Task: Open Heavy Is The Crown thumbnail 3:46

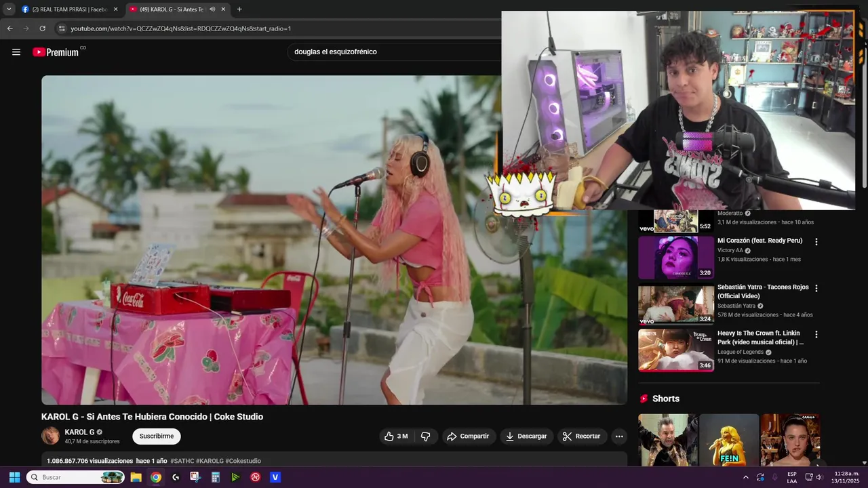Action: click(676, 350)
